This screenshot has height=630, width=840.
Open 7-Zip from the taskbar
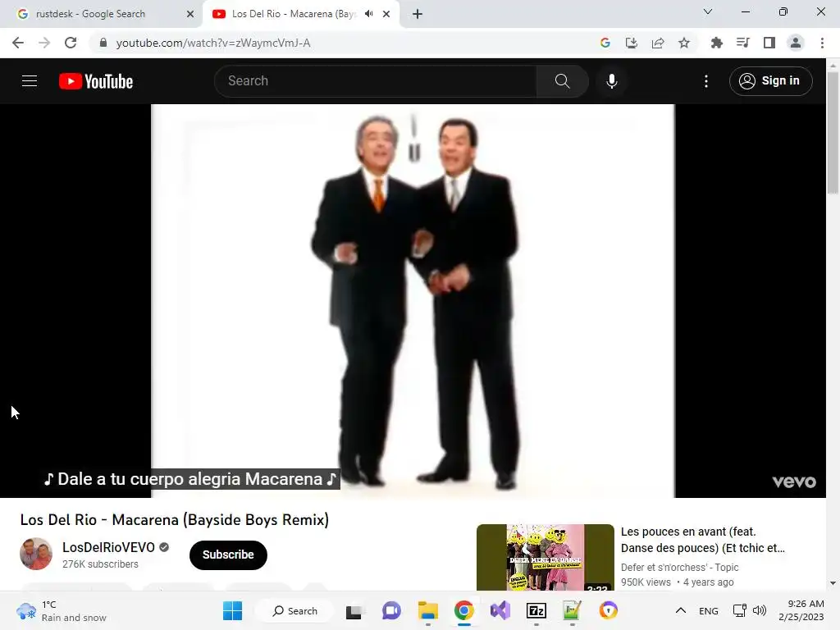[536, 610]
